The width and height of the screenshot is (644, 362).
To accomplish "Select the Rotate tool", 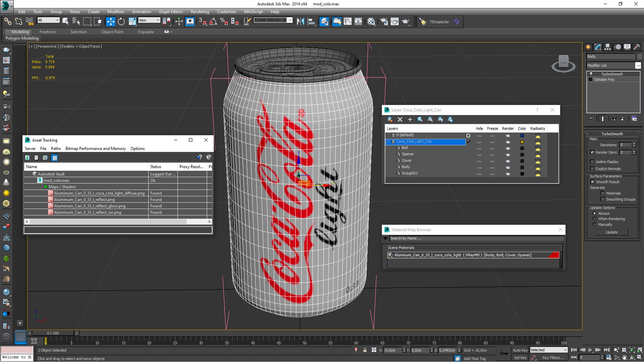I will 121,21.
